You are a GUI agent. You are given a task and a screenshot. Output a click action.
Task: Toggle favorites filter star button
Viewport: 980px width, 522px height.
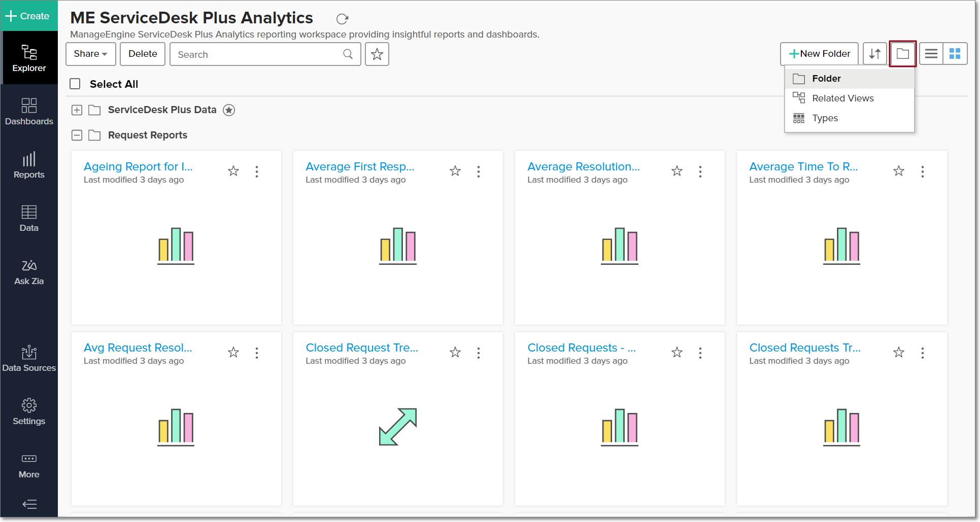tap(377, 54)
